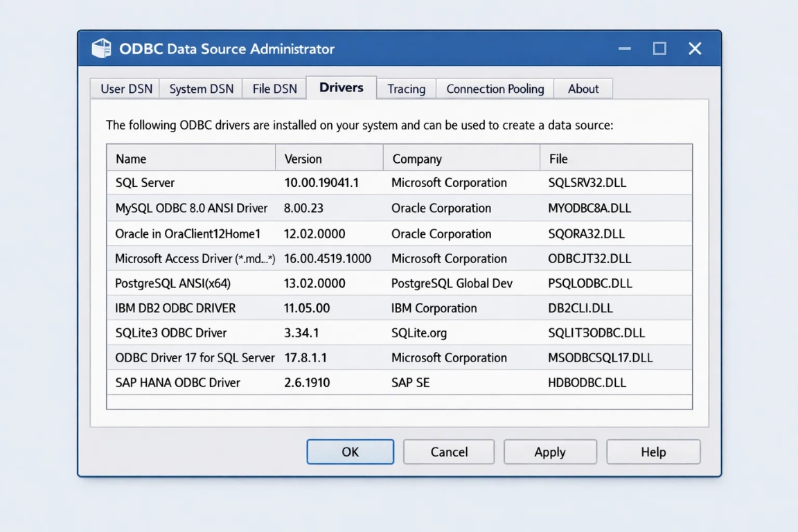798x532 pixels.
Task: Select the SAP HANA ODBC Driver row
Action: (x=277, y=382)
